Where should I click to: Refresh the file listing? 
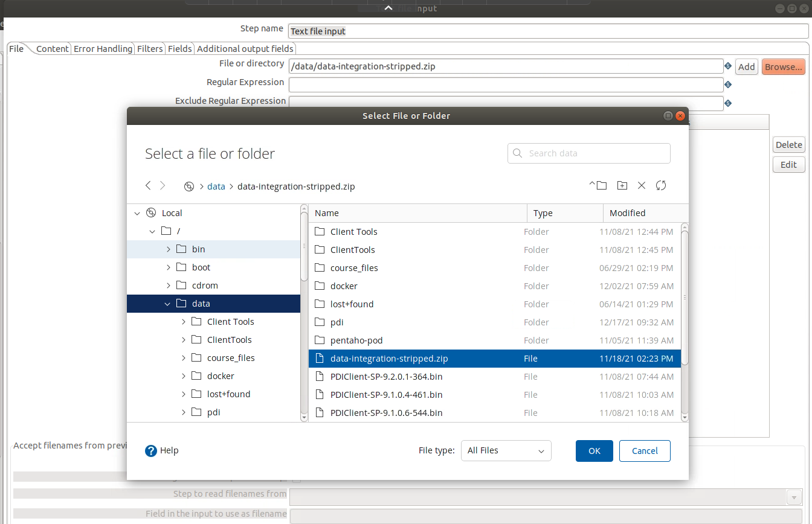(661, 186)
